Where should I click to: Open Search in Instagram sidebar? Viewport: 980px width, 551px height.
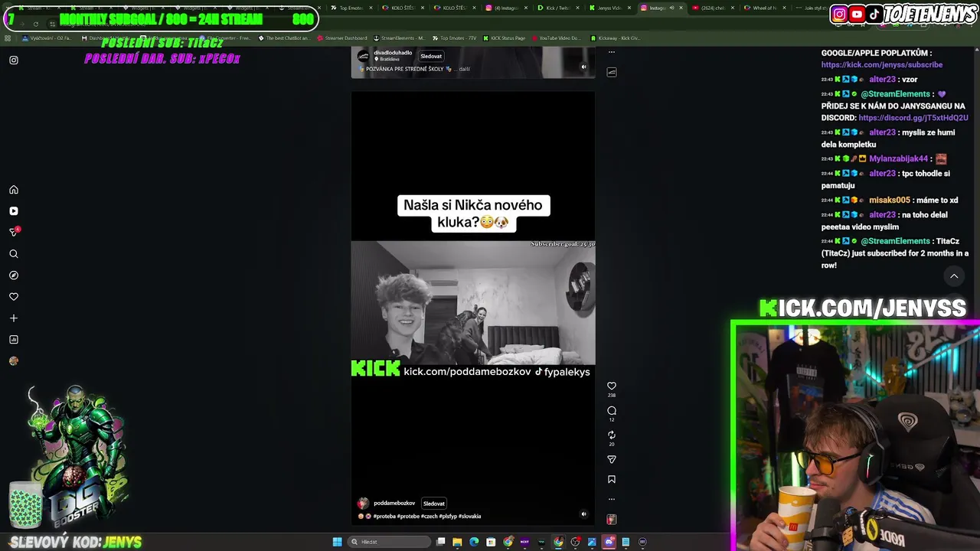point(13,254)
